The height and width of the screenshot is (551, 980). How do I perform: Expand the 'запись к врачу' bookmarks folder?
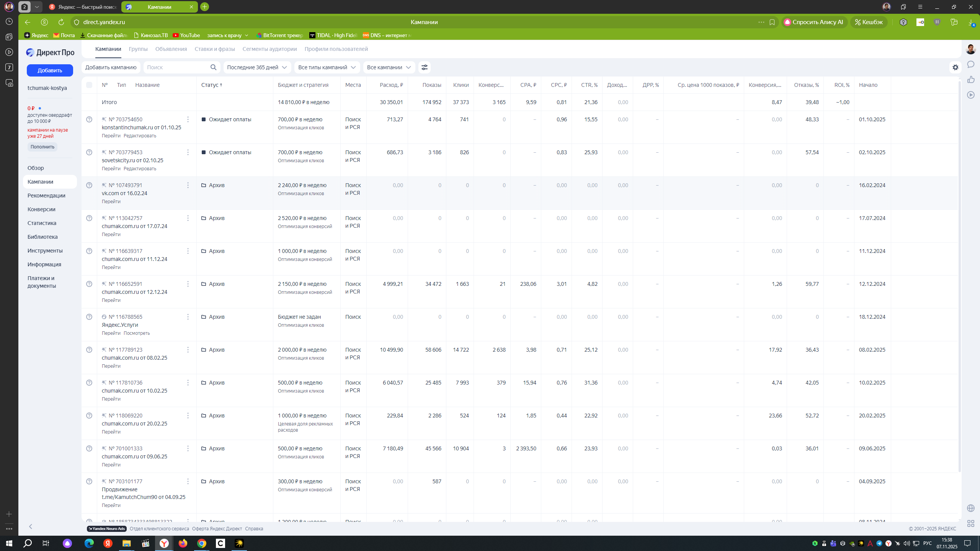[228, 35]
